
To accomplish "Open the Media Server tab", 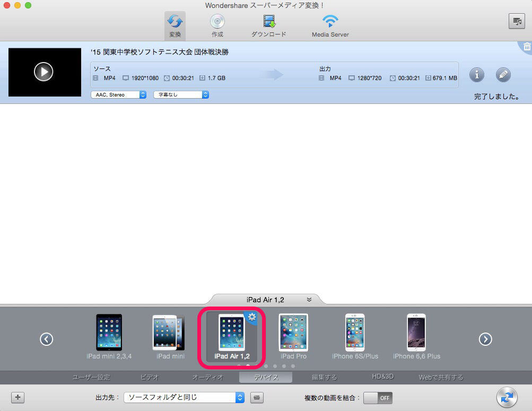I will pyautogui.click(x=330, y=26).
